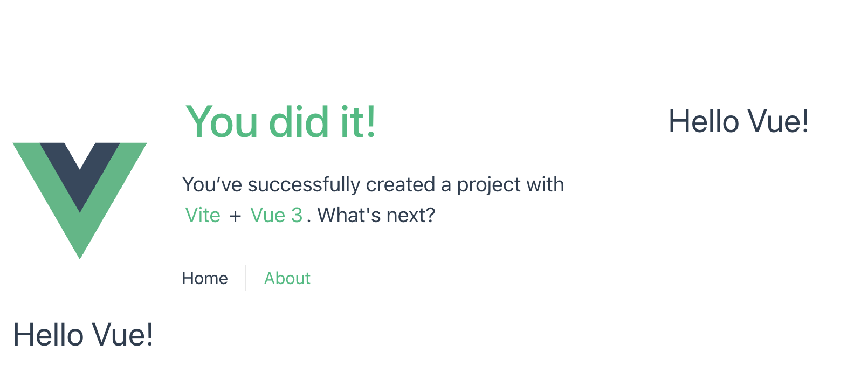This screenshot has height=386, width=868.
Task: Open the Vue 3 link
Action: pos(277,215)
